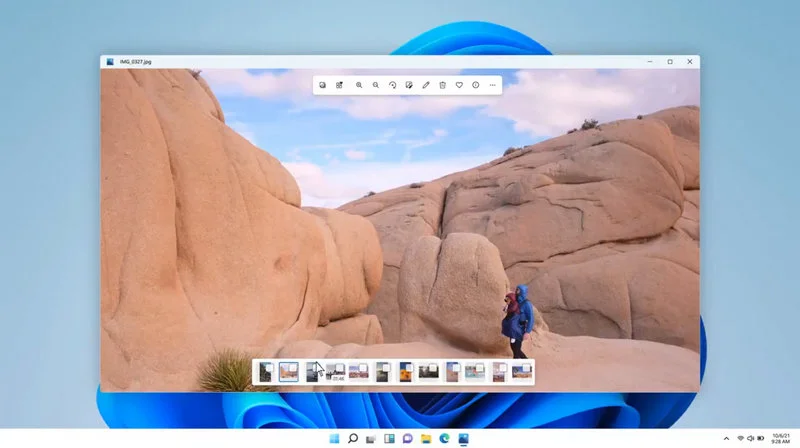
Task: Zoom in with the plus magnifier icon
Action: click(x=359, y=85)
